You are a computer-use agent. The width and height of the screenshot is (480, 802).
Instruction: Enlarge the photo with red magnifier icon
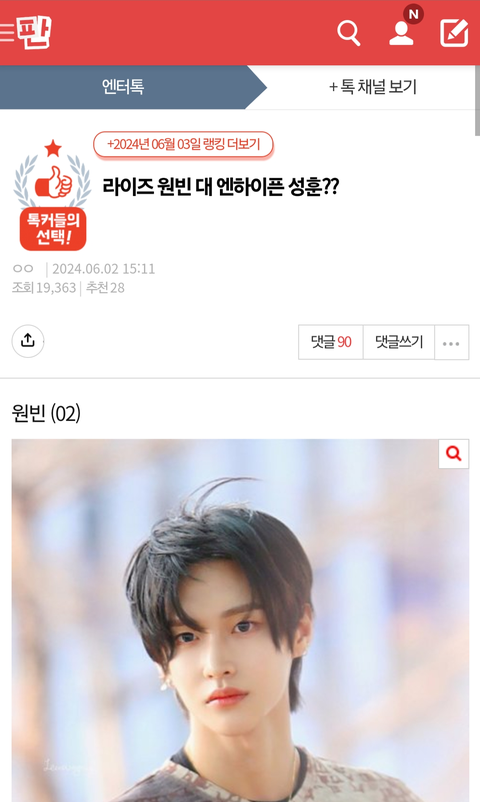[x=454, y=453]
